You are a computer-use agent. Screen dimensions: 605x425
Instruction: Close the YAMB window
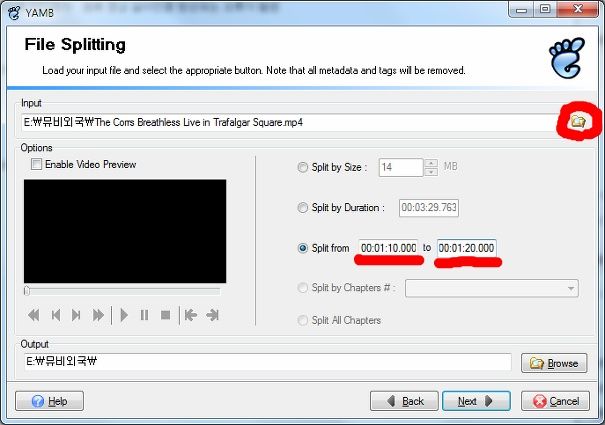pyautogui.click(x=578, y=10)
